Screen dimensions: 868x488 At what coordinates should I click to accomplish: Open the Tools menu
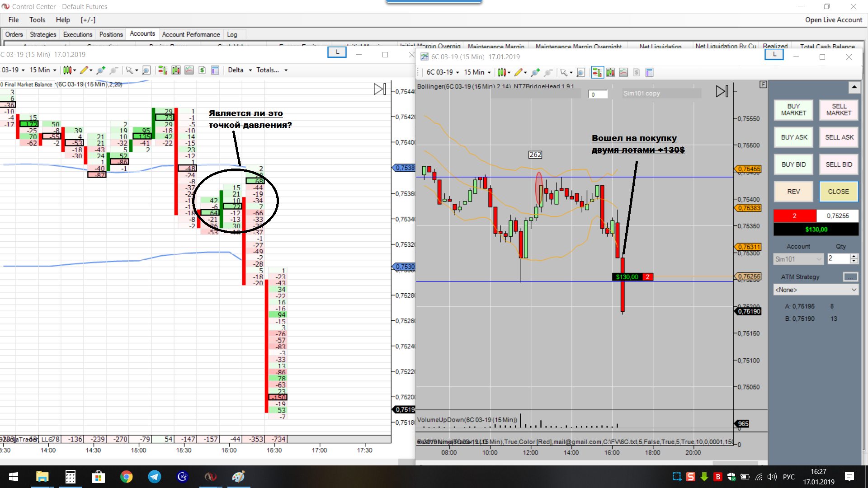click(37, 20)
